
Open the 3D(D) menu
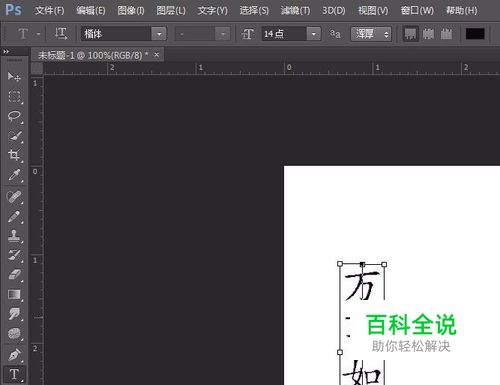coord(334,11)
